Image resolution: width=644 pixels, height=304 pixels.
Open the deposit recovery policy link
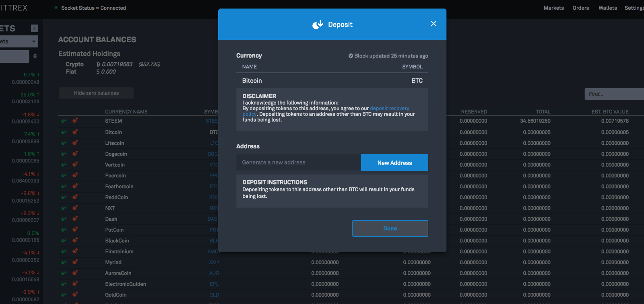click(390, 109)
